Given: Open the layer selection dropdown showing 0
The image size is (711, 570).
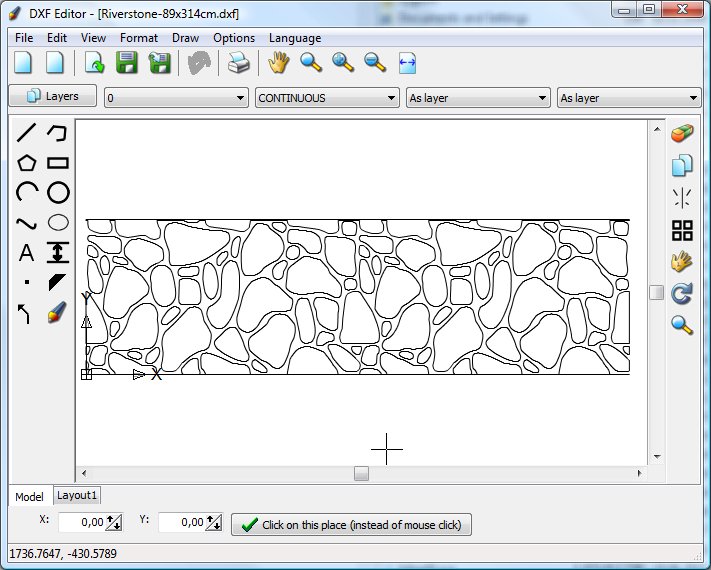Looking at the screenshot, I should click(x=176, y=98).
